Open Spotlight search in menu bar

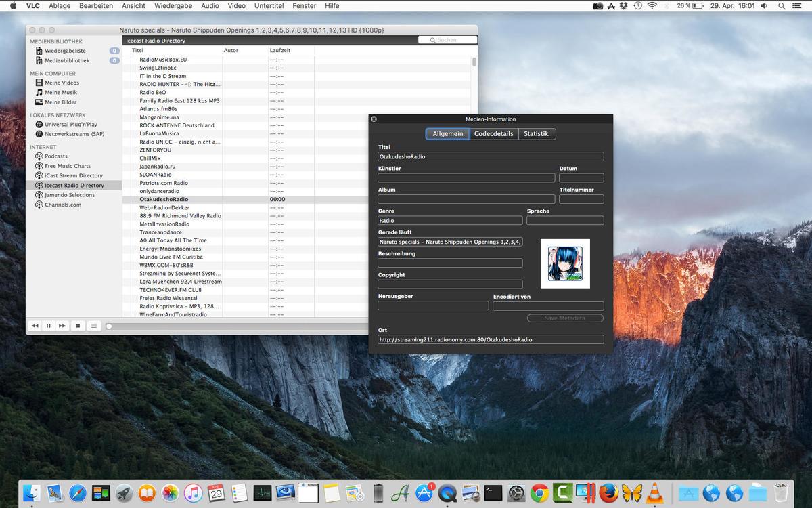tap(781, 5)
